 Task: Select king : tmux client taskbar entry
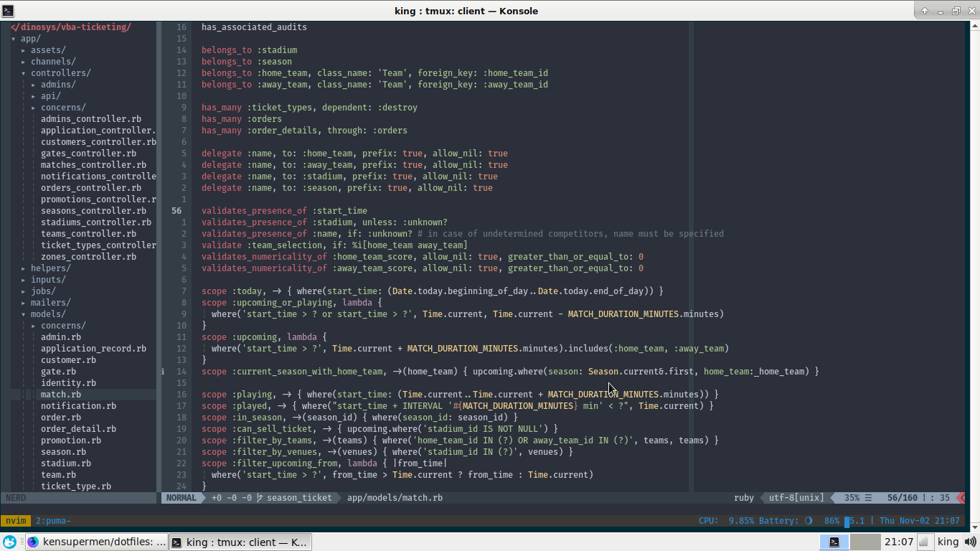pos(240,542)
